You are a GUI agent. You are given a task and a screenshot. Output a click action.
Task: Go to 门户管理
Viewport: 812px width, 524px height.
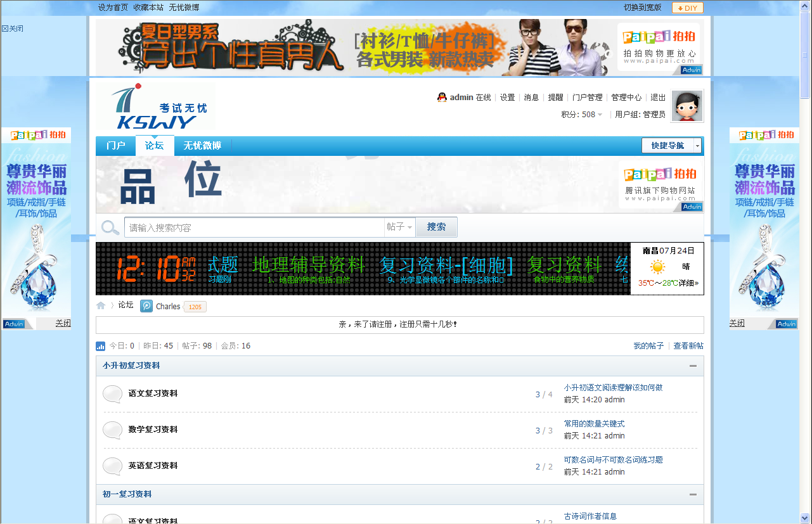[588, 98]
